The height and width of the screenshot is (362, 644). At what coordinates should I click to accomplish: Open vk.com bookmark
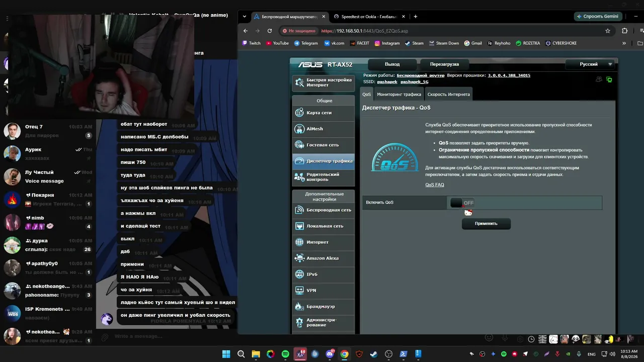pos(334,43)
